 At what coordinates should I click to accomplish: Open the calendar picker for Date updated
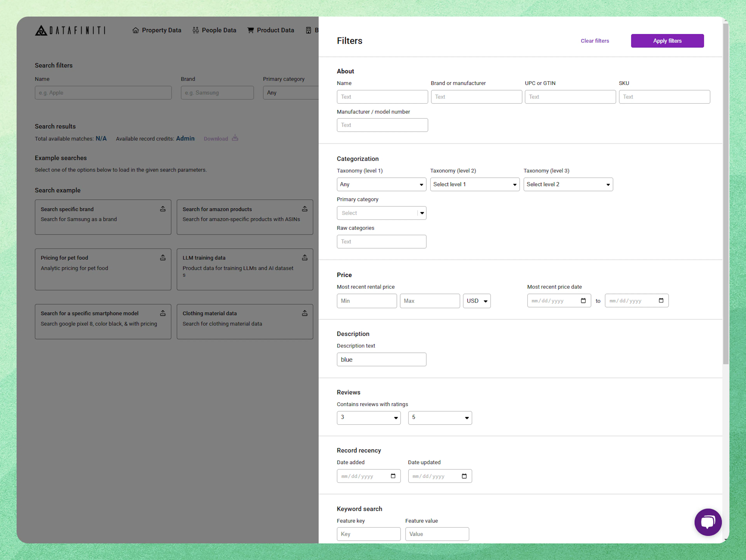[x=465, y=476]
